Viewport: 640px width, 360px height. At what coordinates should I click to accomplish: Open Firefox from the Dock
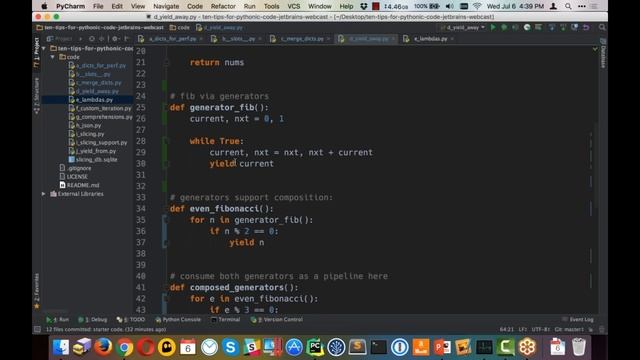pyautogui.click(x=103, y=347)
